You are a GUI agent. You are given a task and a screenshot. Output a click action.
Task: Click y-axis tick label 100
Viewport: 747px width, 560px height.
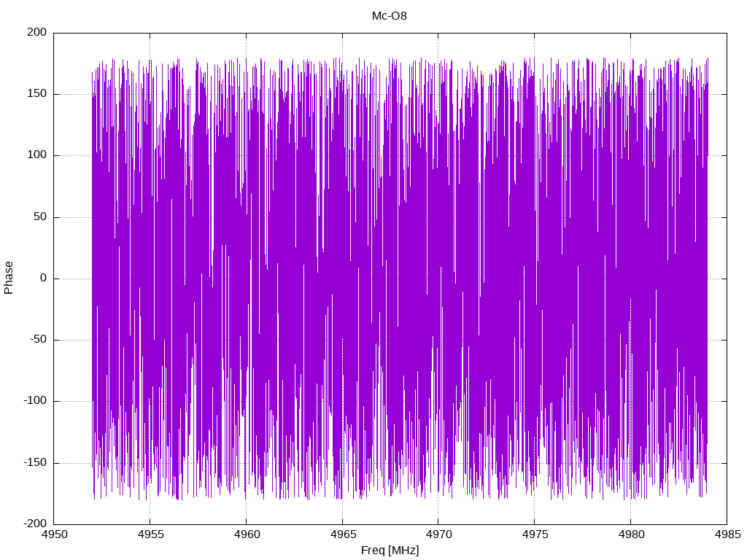[37, 155]
